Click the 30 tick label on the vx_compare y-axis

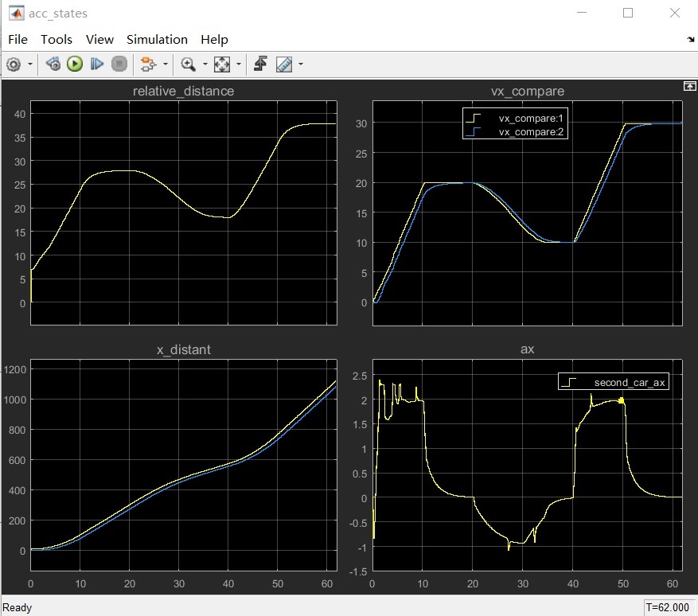(361, 123)
